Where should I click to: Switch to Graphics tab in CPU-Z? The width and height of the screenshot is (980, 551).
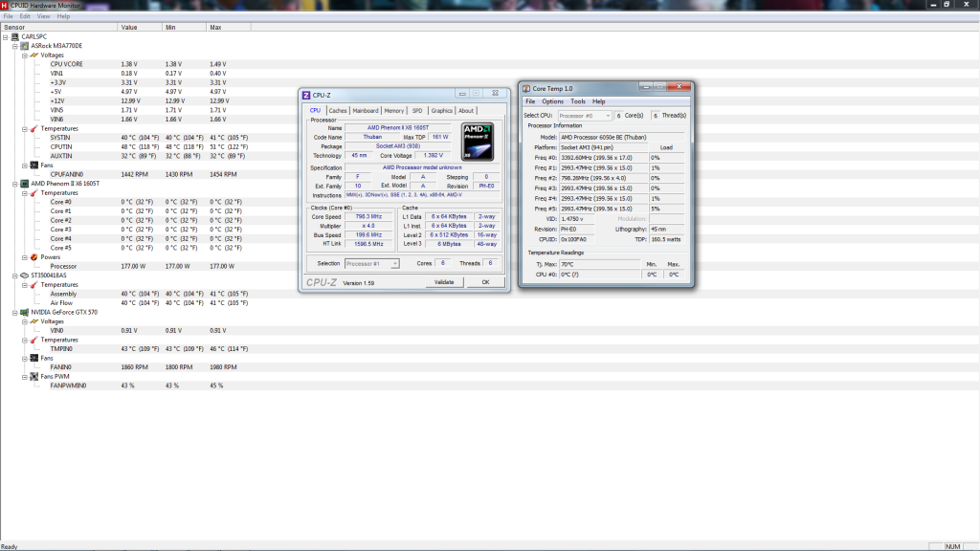(x=441, y=111)
